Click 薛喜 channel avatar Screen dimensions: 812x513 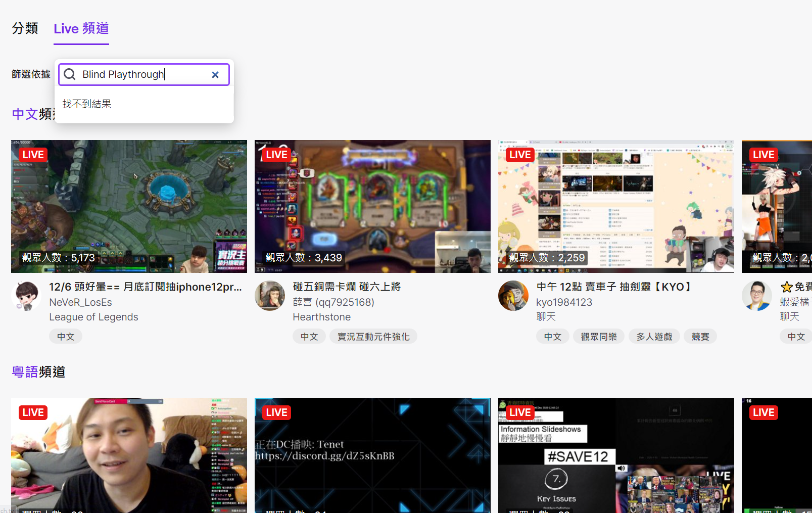click(270, 296)
